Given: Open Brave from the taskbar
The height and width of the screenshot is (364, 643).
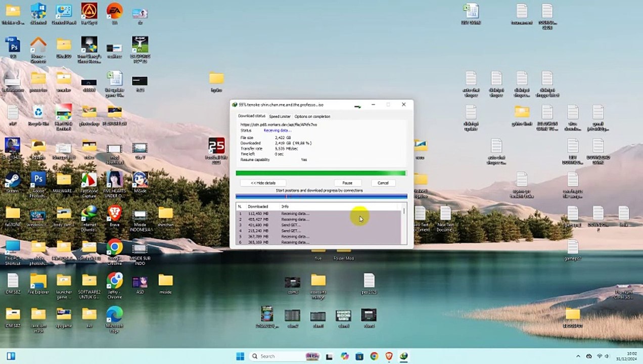Looking at the screenshot, I should 389,356.
